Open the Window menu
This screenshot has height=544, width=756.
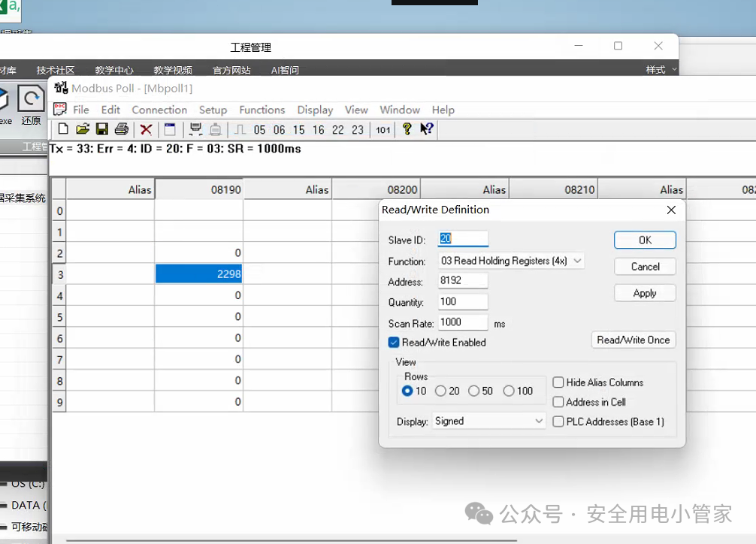pos(400,110)
